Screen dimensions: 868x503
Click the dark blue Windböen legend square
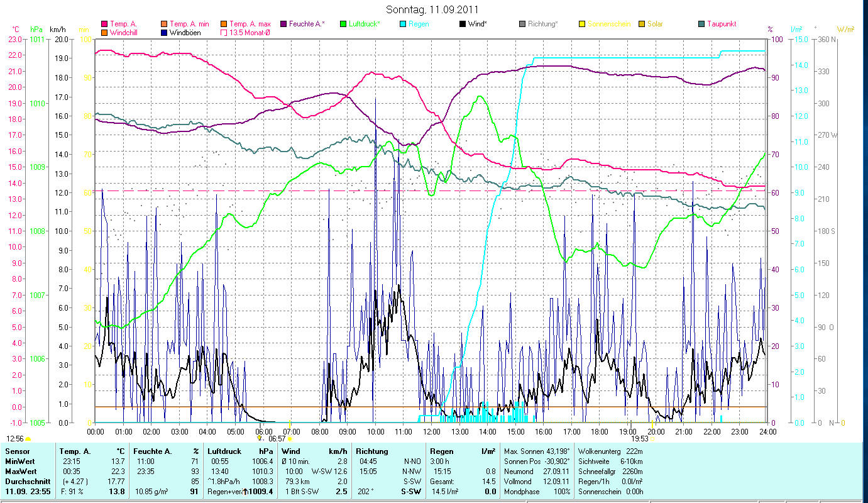164,32
